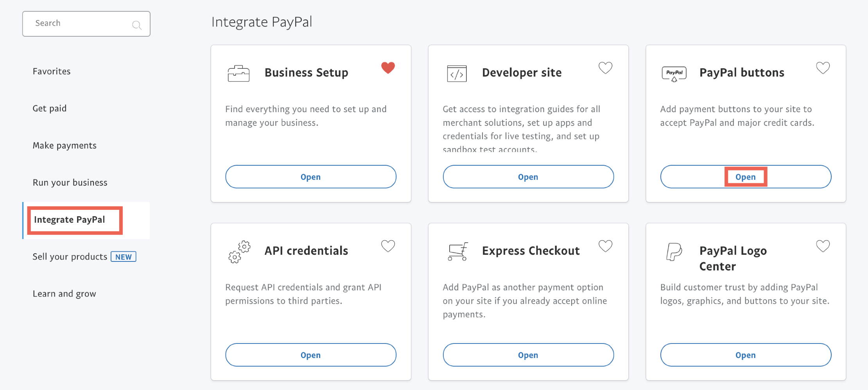Screen dimensions: 868x390
Task: Go to Learn and grow section
Action: pos(65,294)
